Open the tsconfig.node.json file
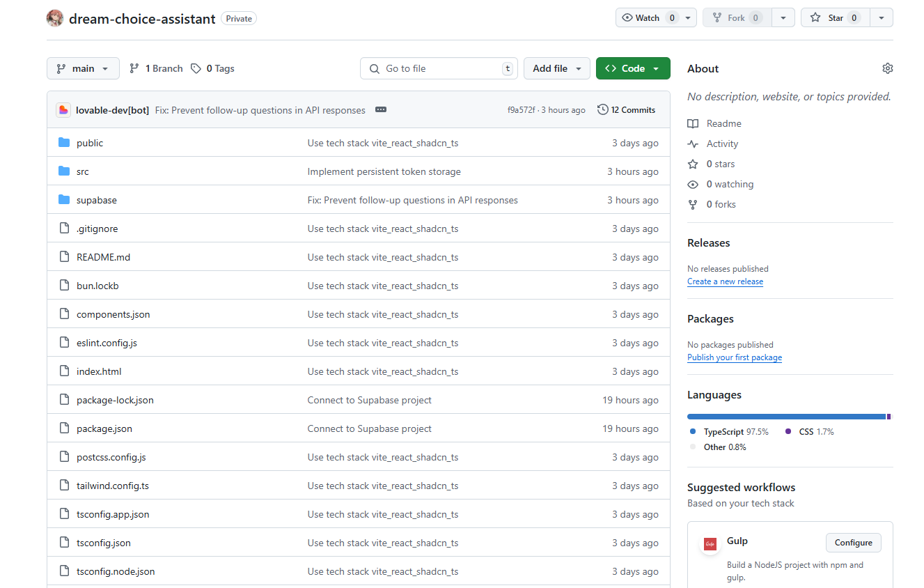Image resolution: width=924 pixels, height=588 pixels. click(x=116, y=571)
